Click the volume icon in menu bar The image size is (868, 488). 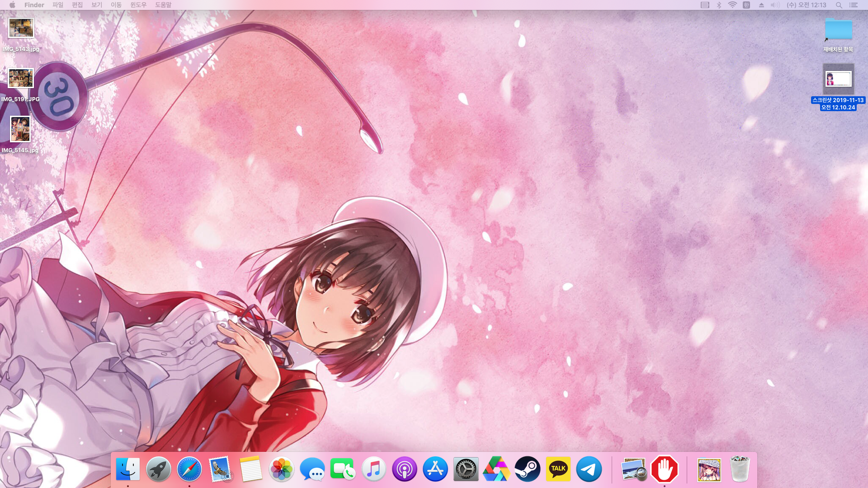(775, 5)
